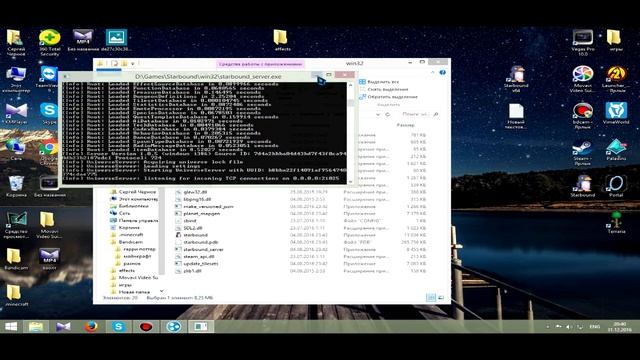Switch Explorer to details view toggle
This screenshot has width=640, height=360.
[431, 298]
